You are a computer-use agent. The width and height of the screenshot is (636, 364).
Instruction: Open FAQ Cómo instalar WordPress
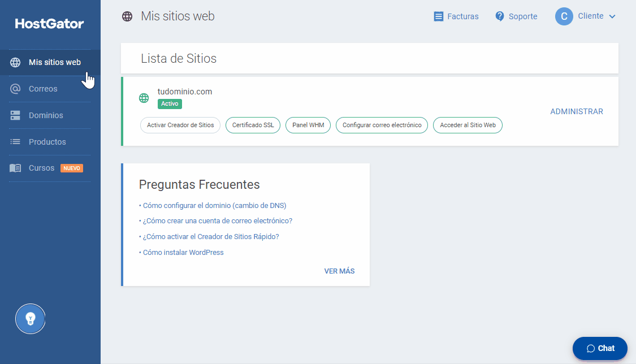(x=183, y=253)
